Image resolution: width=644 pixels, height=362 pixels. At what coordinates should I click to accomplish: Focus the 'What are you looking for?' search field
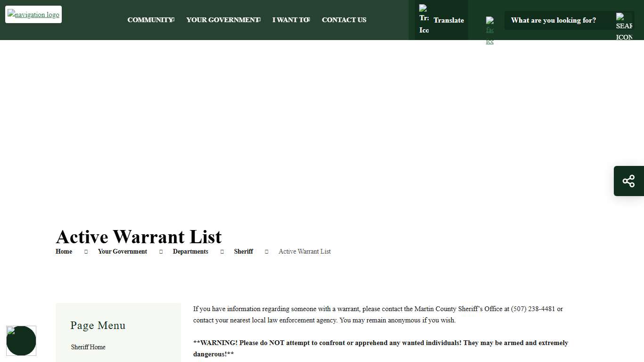point(559,20)
